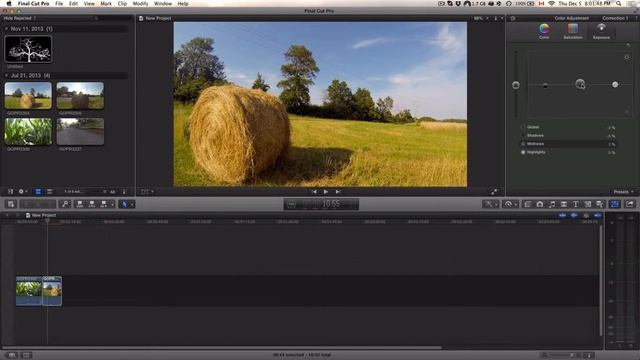Open music and sound browser

coord(552,204)
